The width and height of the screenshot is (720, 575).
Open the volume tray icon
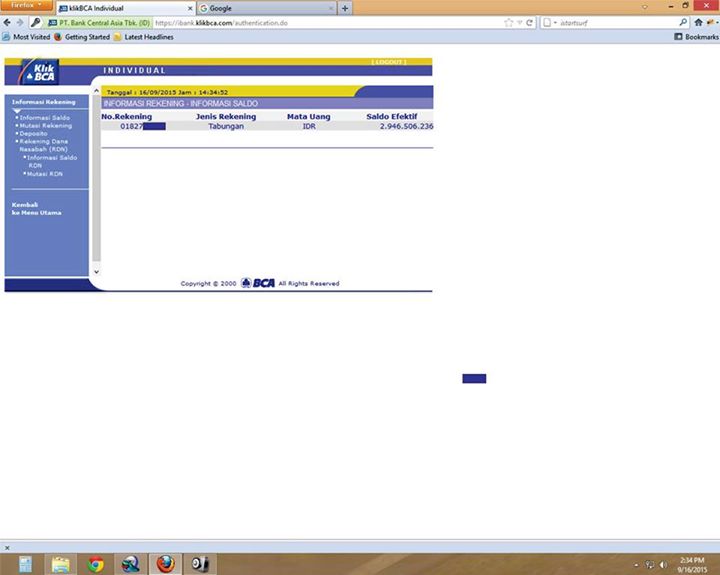tap(663, 565)
